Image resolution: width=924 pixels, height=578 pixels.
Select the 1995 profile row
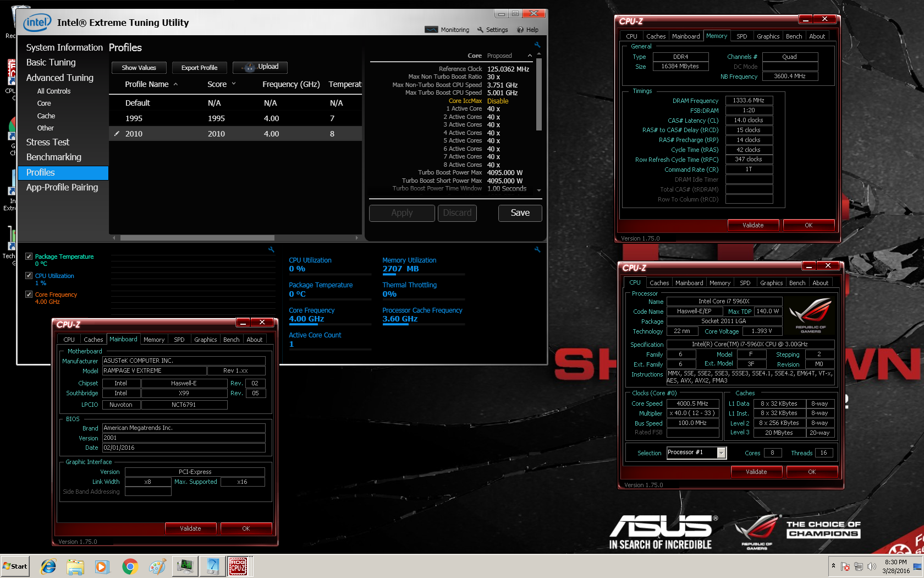tap(235, 118)
